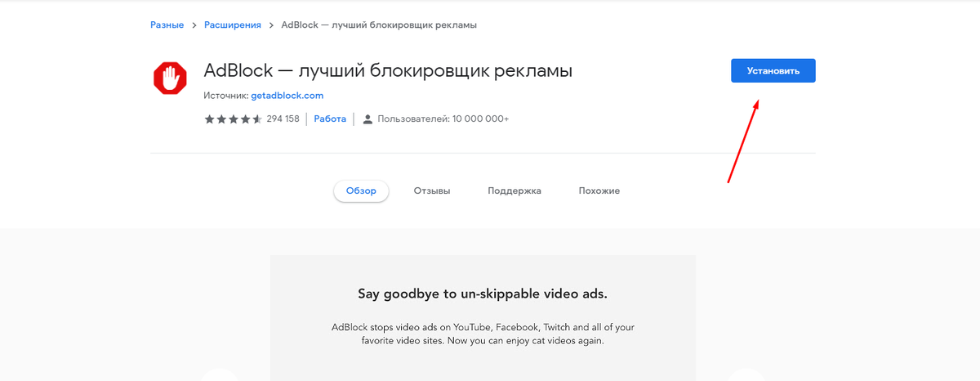Click the red AdBlock stop-hand logo
This screenshot has width=980, height=381.
[x=170, y=78]
